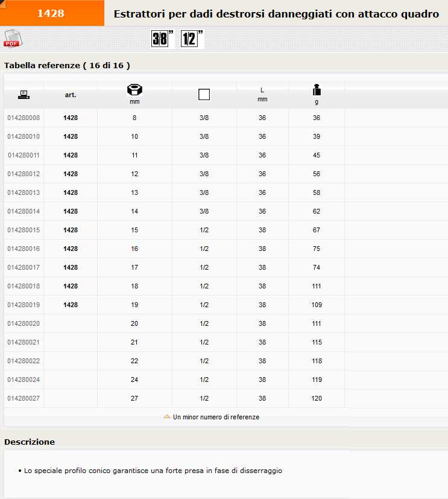Screen dimensions: 448x499
Task: Click the 'Estrattori per dadi destrorsi' title
Action: (276, 14)
